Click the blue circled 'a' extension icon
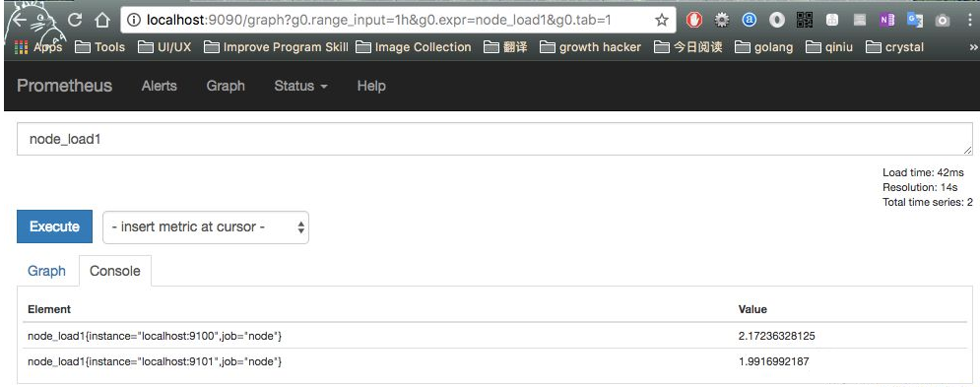The width and height of the screenshot is (980, 387). (x=750, y=21)
